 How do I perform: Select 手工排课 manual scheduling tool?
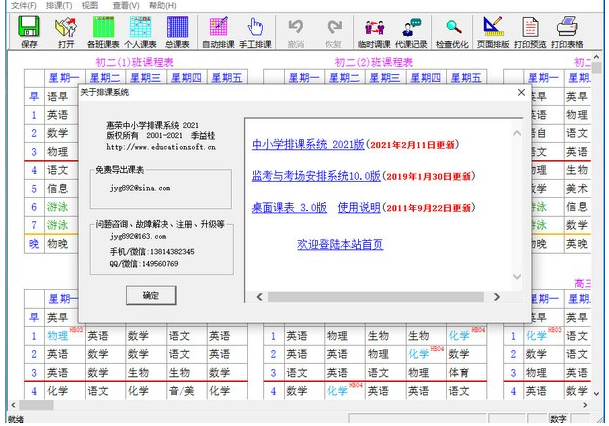255,32
